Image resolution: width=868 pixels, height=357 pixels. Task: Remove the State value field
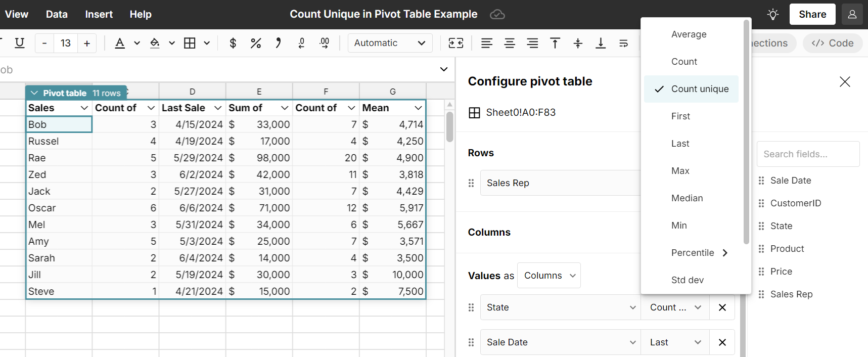tap(722, 307)
